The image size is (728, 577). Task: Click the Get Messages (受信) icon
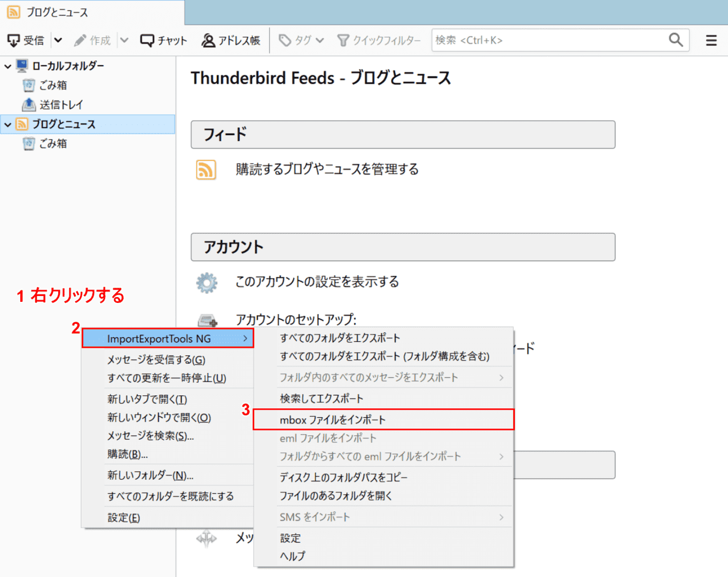coord(13,41)
